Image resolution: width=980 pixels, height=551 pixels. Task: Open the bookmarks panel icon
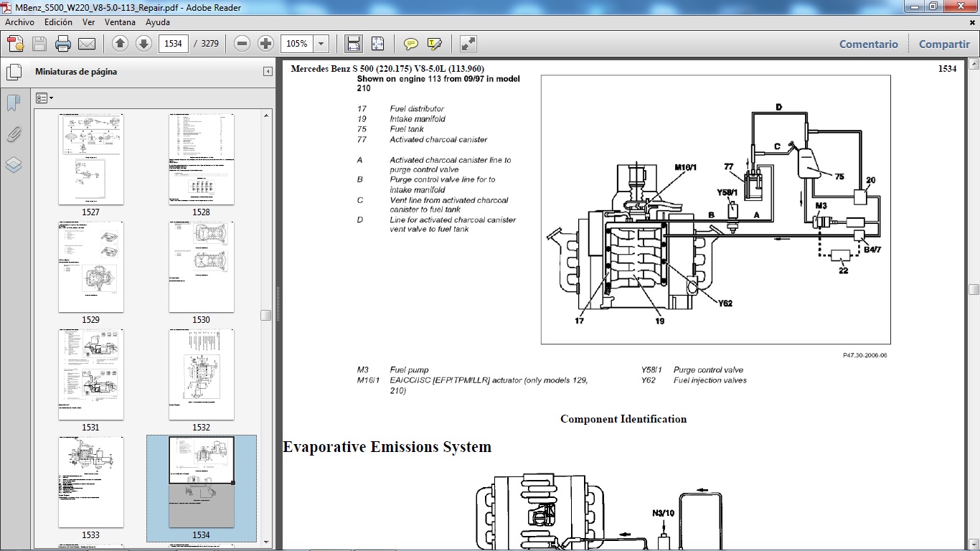tap(14, 103)
